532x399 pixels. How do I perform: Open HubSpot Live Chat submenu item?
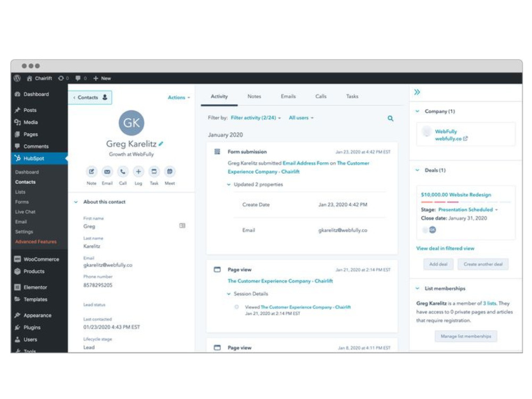coord(25,212)
